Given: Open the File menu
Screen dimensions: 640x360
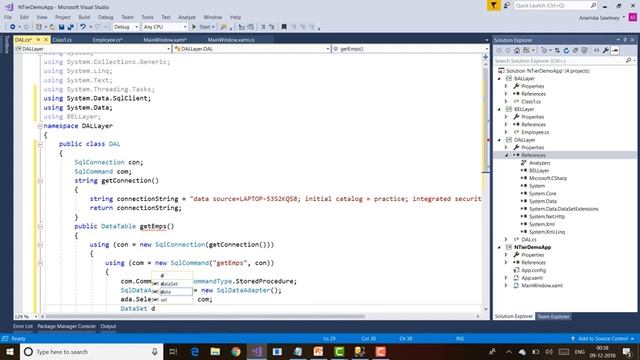Looking at the screenshot, I should [8, 17].
